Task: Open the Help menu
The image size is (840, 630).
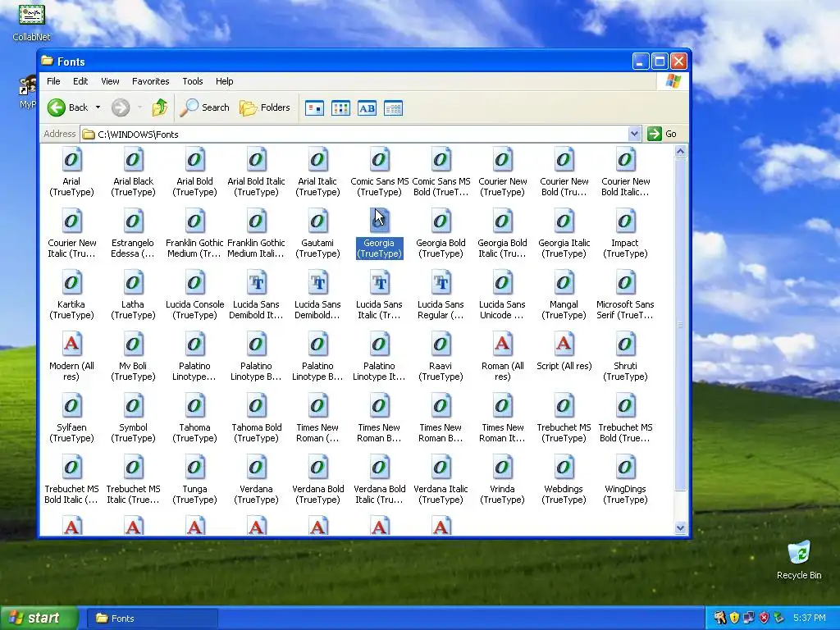Action: point(225,81)
